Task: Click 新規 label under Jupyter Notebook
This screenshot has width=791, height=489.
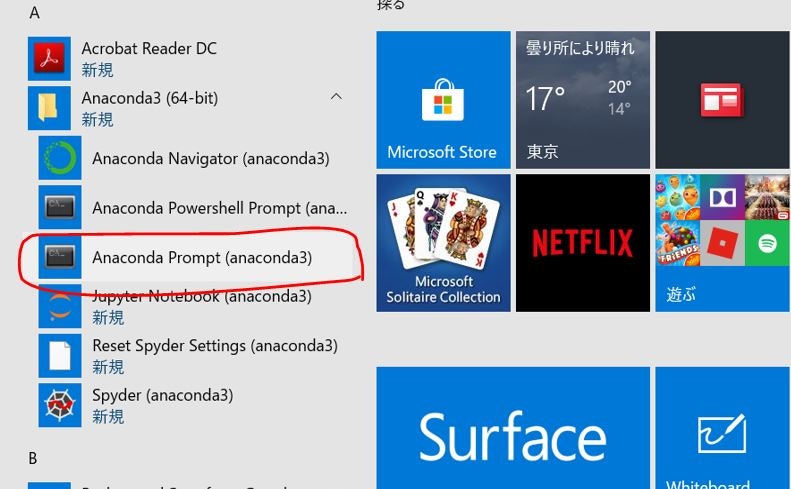Action: coord(108,317)
